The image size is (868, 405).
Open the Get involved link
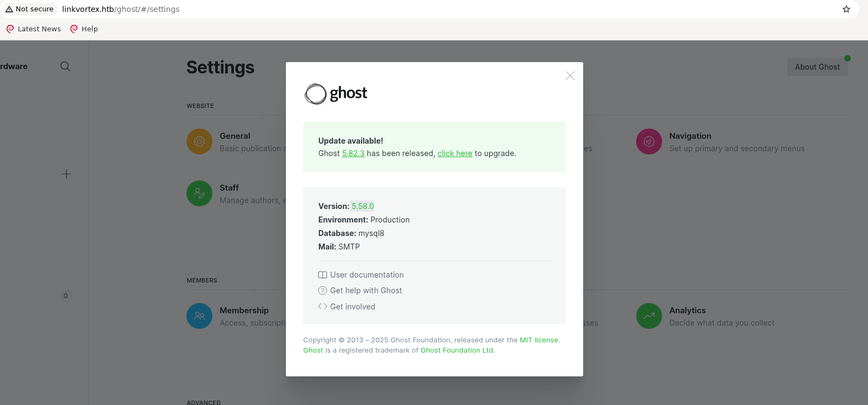click(x=352, y=307)
